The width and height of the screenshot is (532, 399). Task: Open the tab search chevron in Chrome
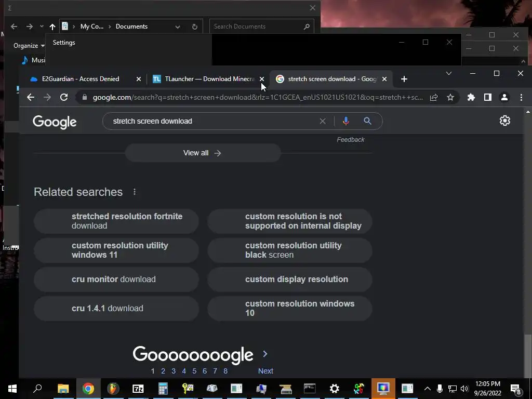[x=448, y=73]
